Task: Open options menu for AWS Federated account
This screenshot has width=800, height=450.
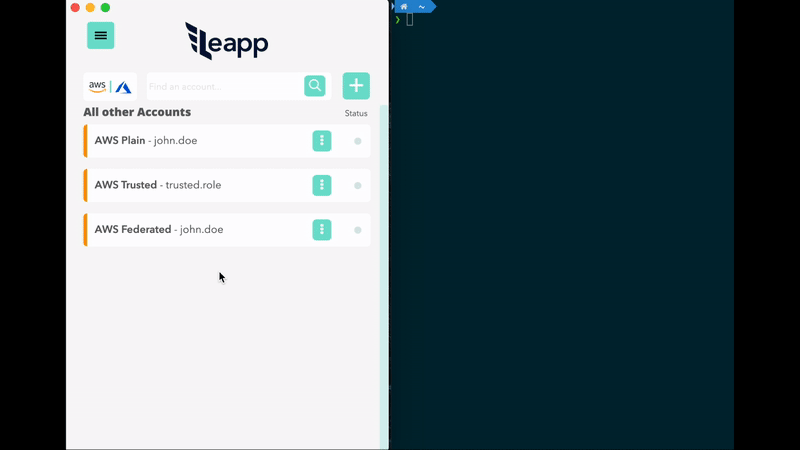Action: point(322,230)
